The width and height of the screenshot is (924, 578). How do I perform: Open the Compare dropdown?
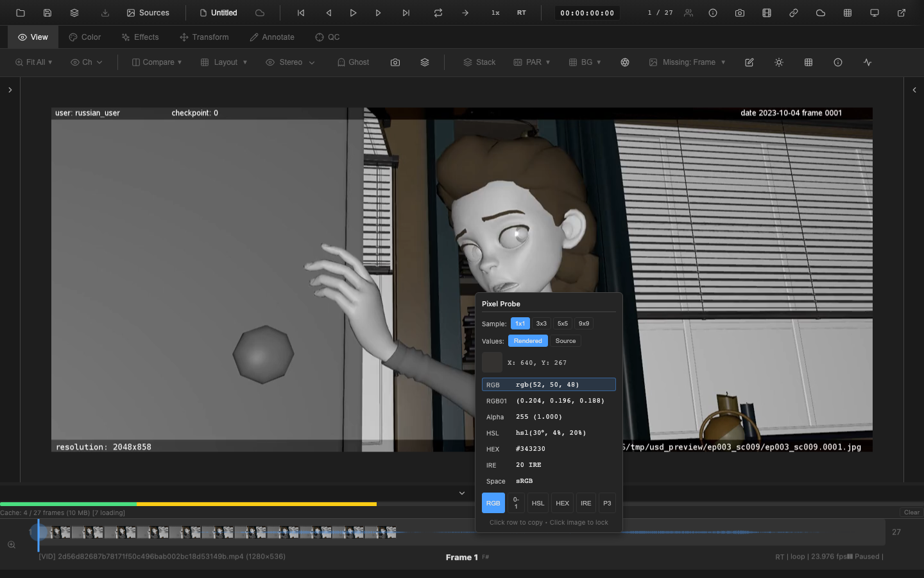point(157,62)
